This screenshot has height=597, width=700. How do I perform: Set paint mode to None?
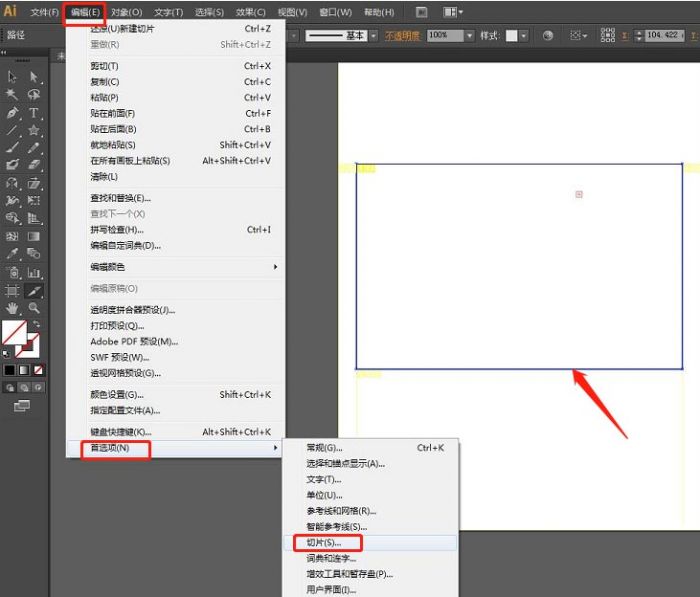tap(38, 370)
